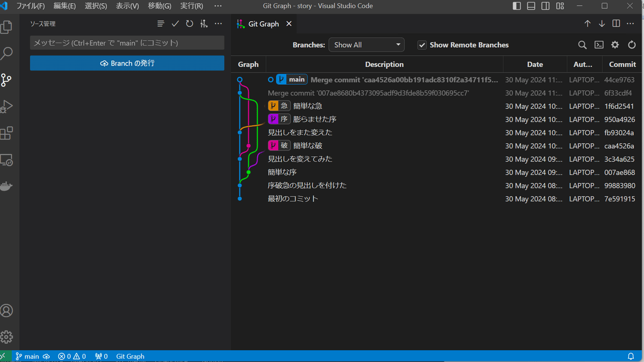Open the Run and Debug view
Viewport: 644px width, 362px height.
point(6,106)
